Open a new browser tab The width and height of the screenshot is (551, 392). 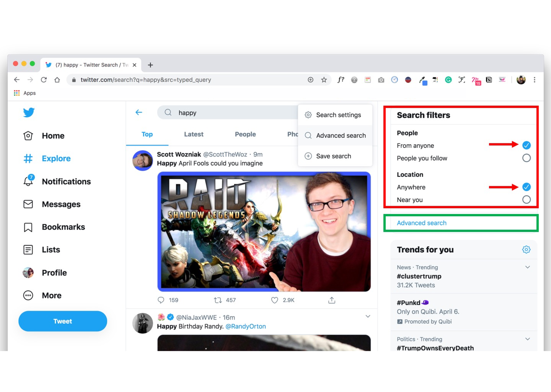click(x=150, y=65)
